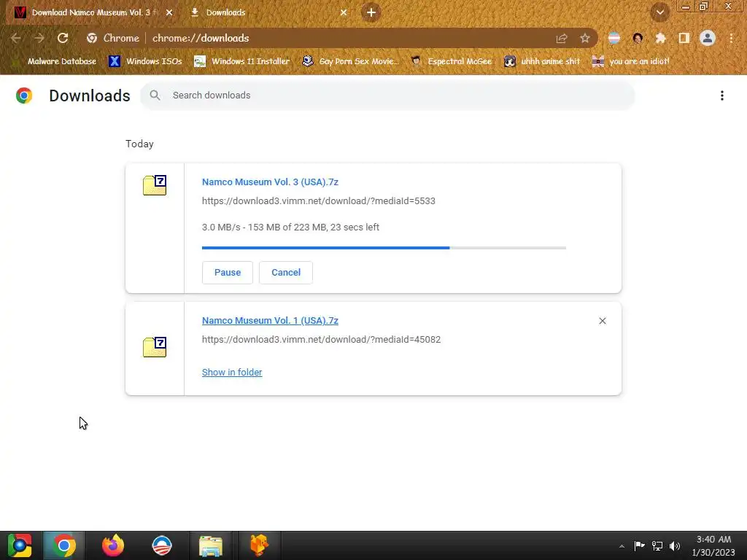
Task: Click the character face extension icon
Action: click(x=638, y=38)
